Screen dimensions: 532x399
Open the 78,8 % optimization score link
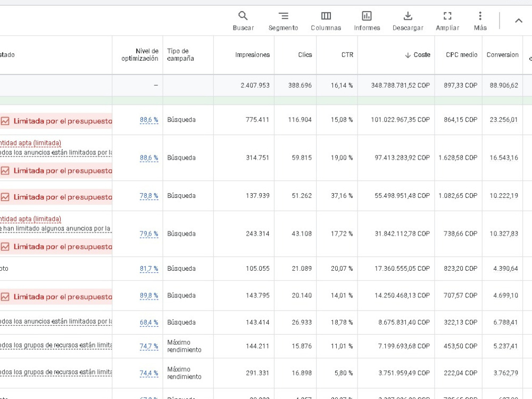point(149,196)
